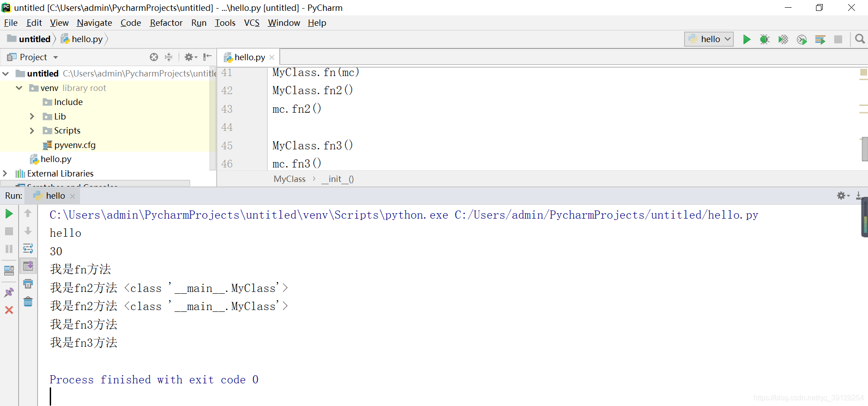Open the Refactor menu

pos(166,23)
